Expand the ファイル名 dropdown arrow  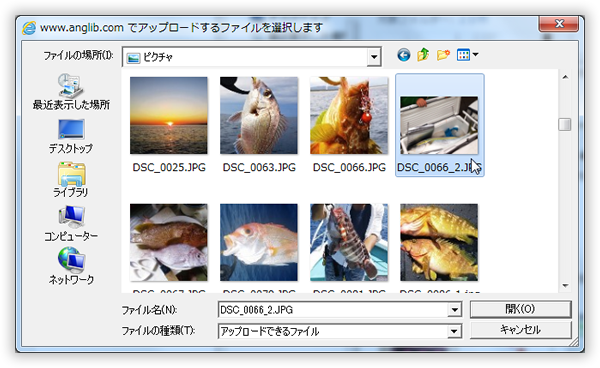(454, 309)
